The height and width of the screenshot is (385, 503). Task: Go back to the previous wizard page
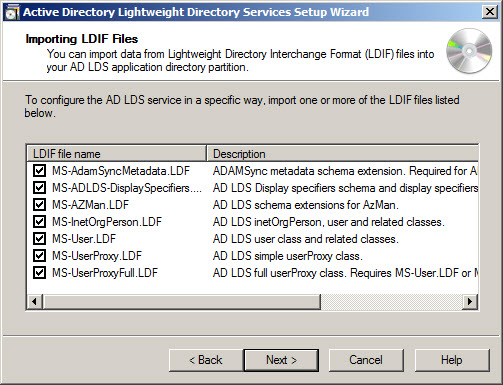pyautogui.click(x=206, y=360)
